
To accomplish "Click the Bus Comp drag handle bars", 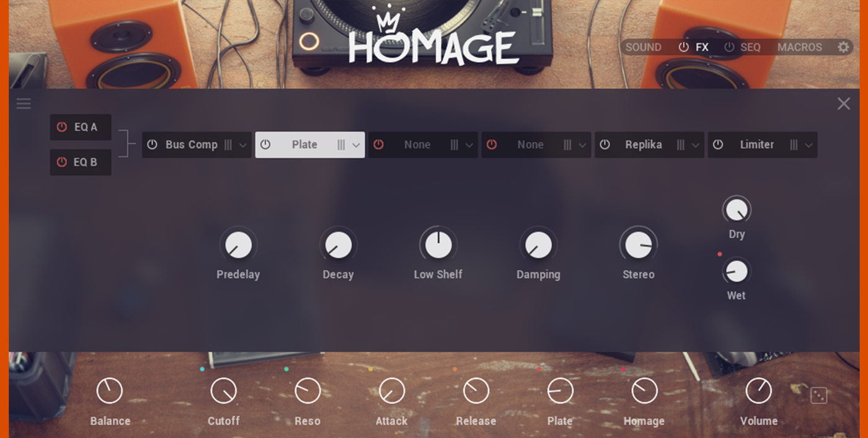I will [228, 145].
